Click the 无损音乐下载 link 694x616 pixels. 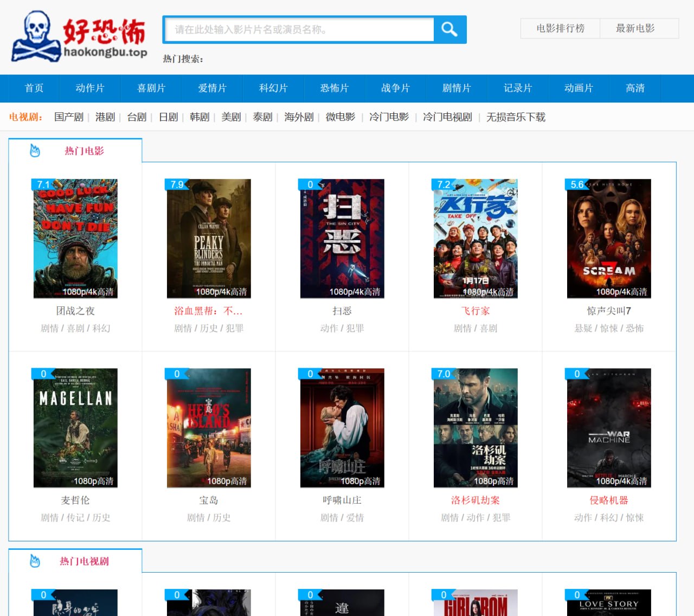click(x=515, y=117)
